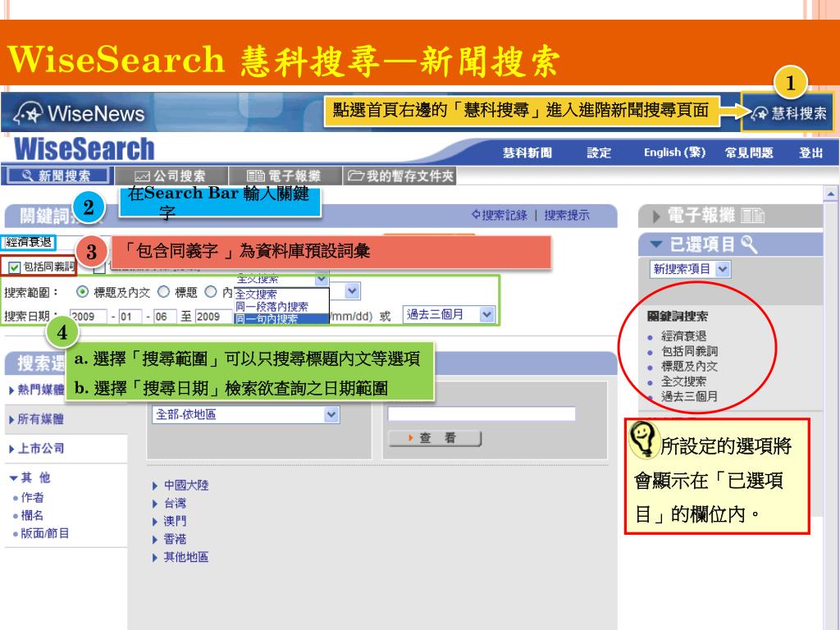Click the start day field 06
Image resolution: width=840 pixels, height=630 pixels.
click(165, 316)
